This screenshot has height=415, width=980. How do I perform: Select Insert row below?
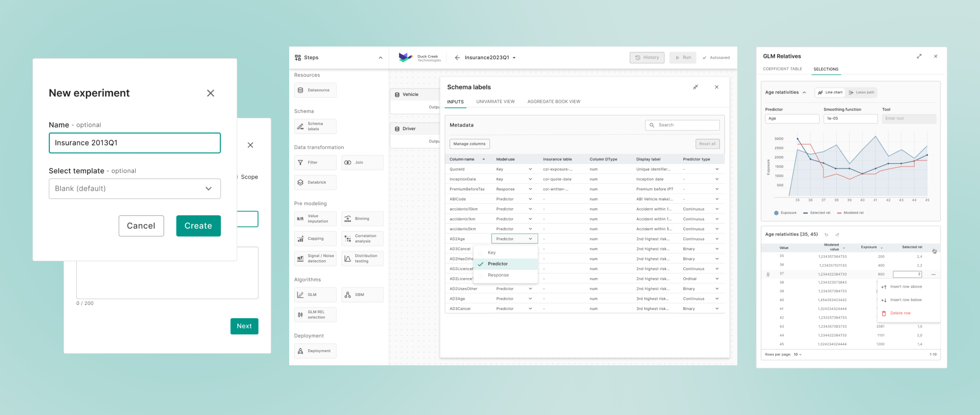909,300
